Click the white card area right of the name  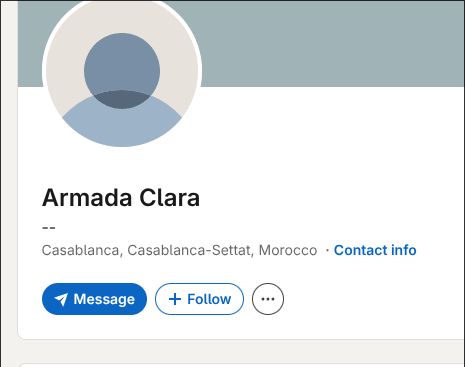tap(333, 197)
